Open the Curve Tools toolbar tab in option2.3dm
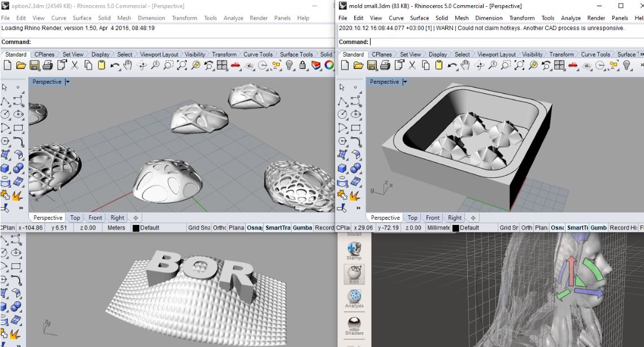 click(258, 55)
